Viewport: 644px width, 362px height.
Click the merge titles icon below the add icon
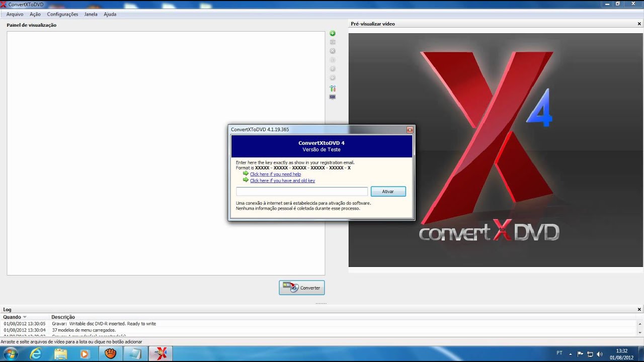(333, 42)
